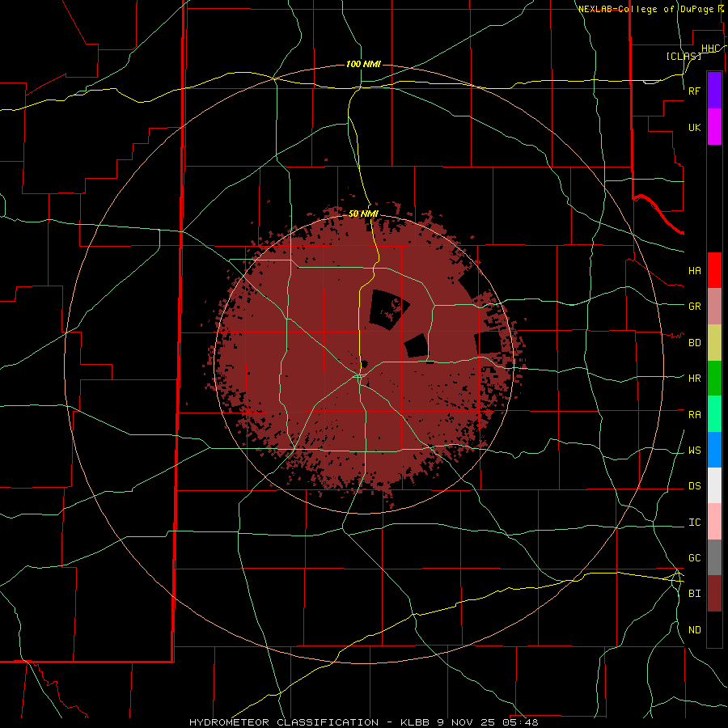728x728 pixels.
Task: Click the HYDROMETEOR CLASSIFICATION caption text
Action: point(284,722)
